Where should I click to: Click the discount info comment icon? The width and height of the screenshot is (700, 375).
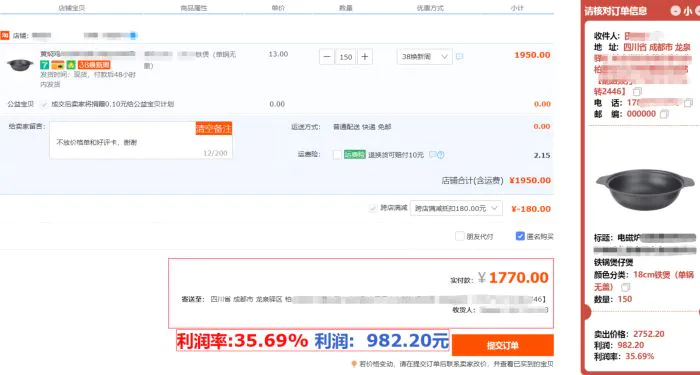459,57
